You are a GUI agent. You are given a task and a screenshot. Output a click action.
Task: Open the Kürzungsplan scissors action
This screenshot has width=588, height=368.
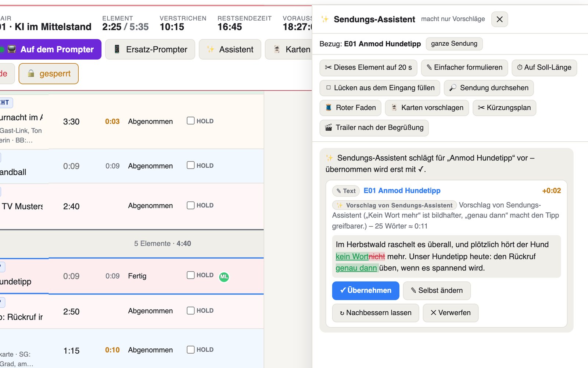pyautogui.click(x=504, y=108)
